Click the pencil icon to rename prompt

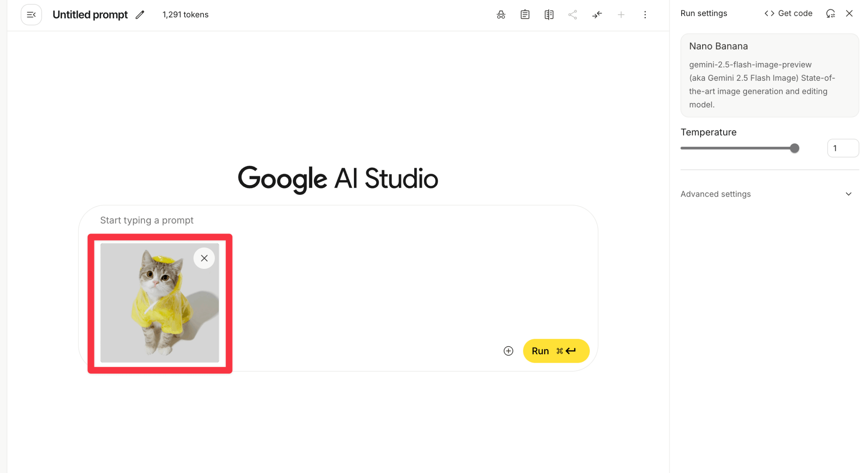140,15
